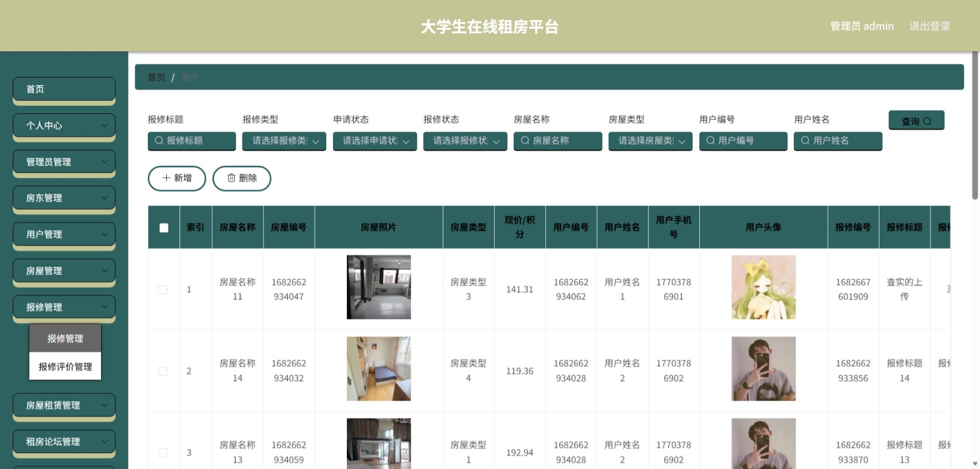Viewport: 980px width, 469px height.
Task: Select the 报修评价管理 submenu item
Action: point(65,367)
